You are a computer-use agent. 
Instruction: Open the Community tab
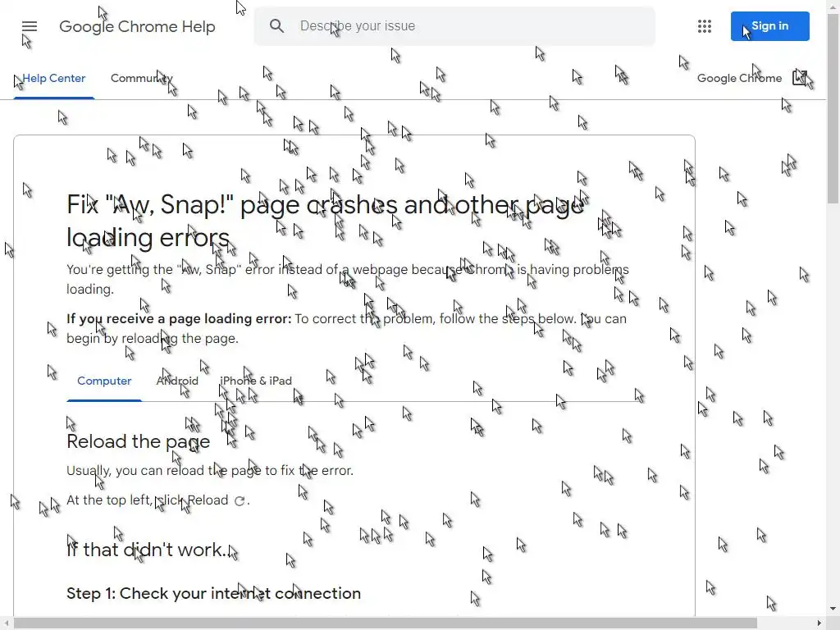coord(141,78)
